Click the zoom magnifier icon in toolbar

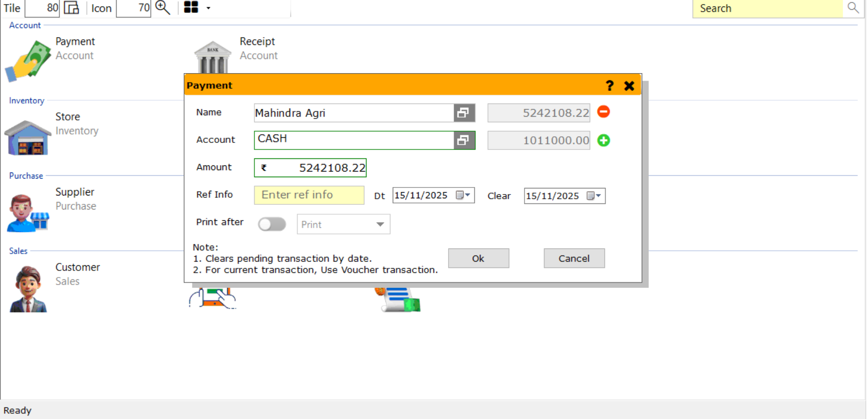coord(163,8)
